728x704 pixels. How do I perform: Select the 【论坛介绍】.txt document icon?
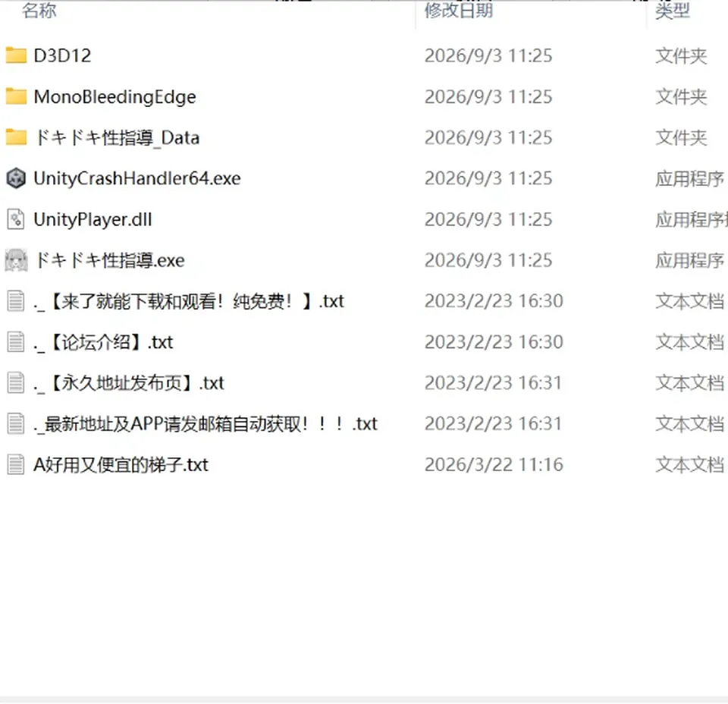[x=16, y=342]
